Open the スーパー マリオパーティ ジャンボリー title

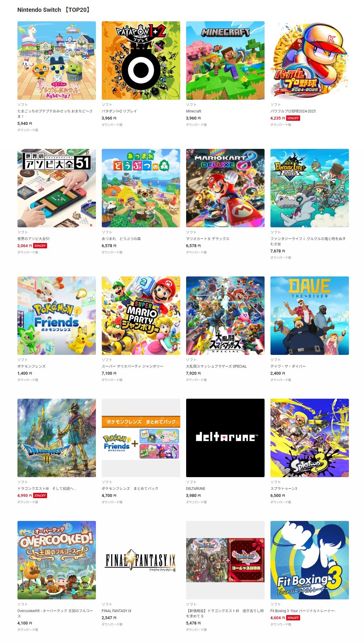pos(133,366)
